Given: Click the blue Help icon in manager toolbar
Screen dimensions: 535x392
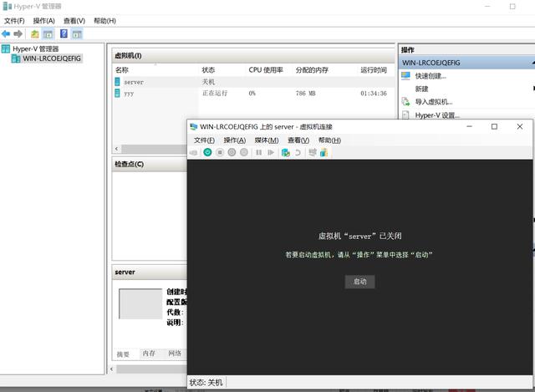Looking at the screenshot, I should tap(64, 34).
